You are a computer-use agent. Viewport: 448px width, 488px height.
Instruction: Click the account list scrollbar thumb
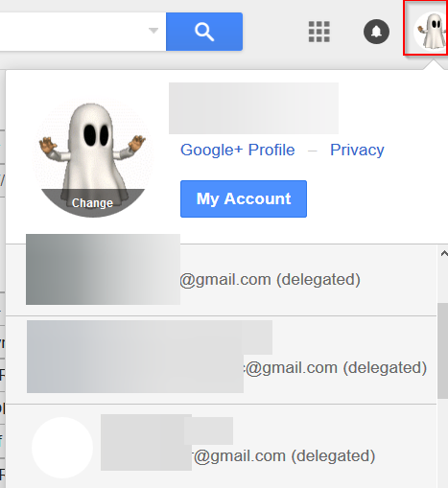click(x=442, y=351)
